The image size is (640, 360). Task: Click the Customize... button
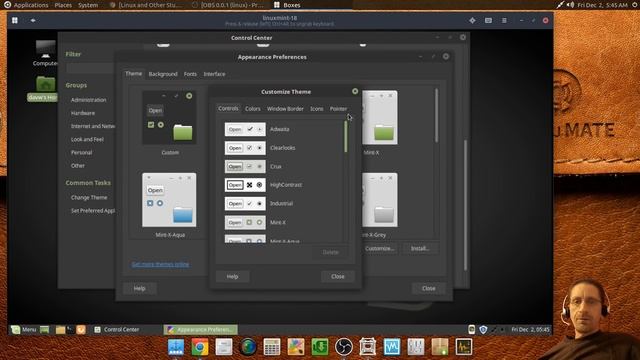(379, 248)
